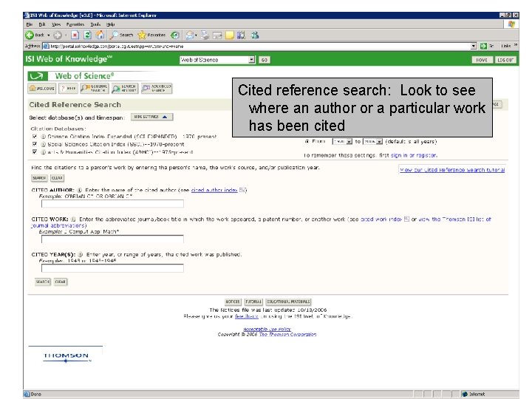This screenshot has width=532, height=399.
Task: Click the lower SEARCH button below Cited Year
Action: pyautogui.click(x=43, y=282)
